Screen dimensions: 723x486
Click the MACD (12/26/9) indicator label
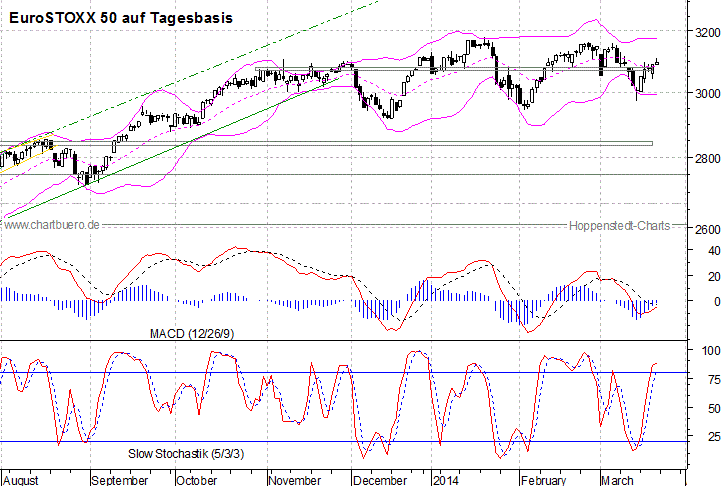tap(192, 333)
